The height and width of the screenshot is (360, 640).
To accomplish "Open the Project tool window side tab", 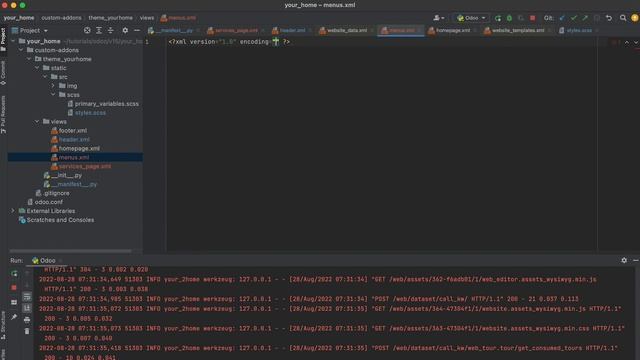I will (3, 40).
